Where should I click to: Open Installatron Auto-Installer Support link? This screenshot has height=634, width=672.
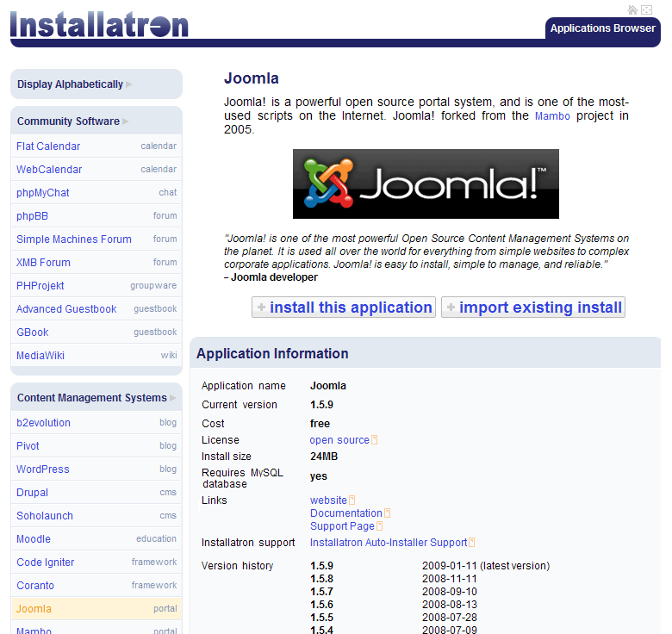point(389,543)
